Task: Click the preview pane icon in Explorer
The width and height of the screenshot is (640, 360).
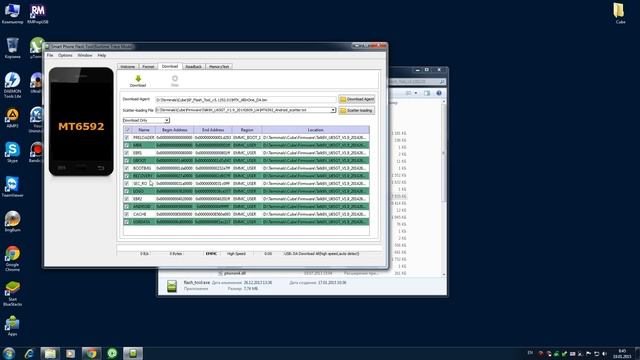Action: [x=427, y=93]
